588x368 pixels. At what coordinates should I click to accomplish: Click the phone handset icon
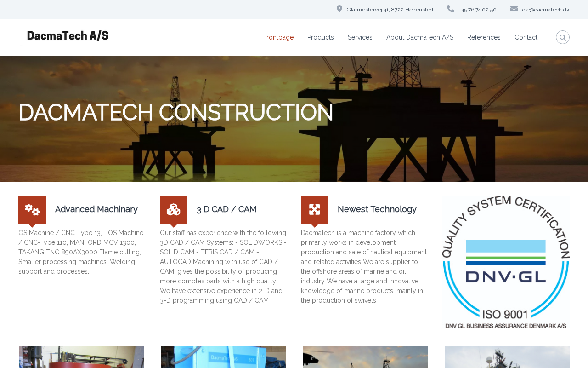pos(451,9)
